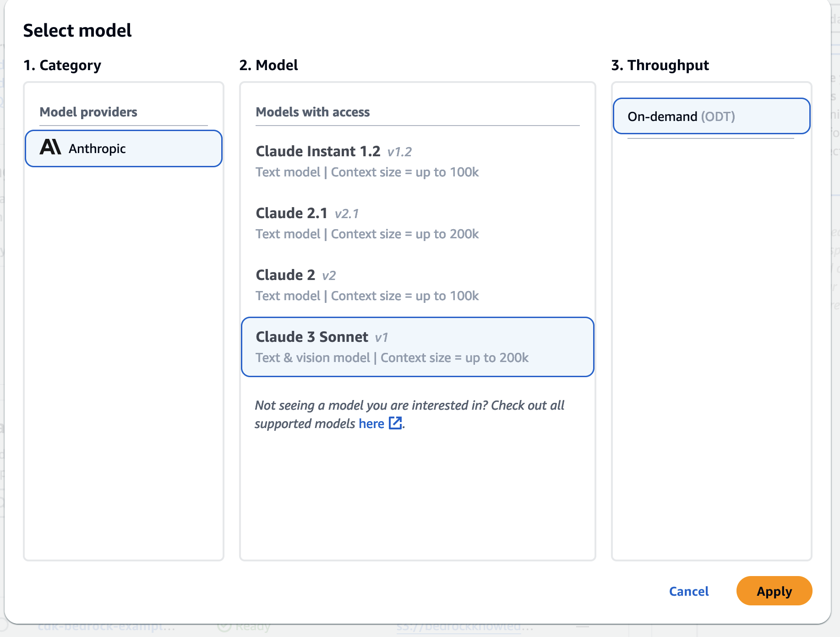Viewport: 840px width, 637px height.
Task: Click the '1. Category' step heading
Action: tap(62, 65)
